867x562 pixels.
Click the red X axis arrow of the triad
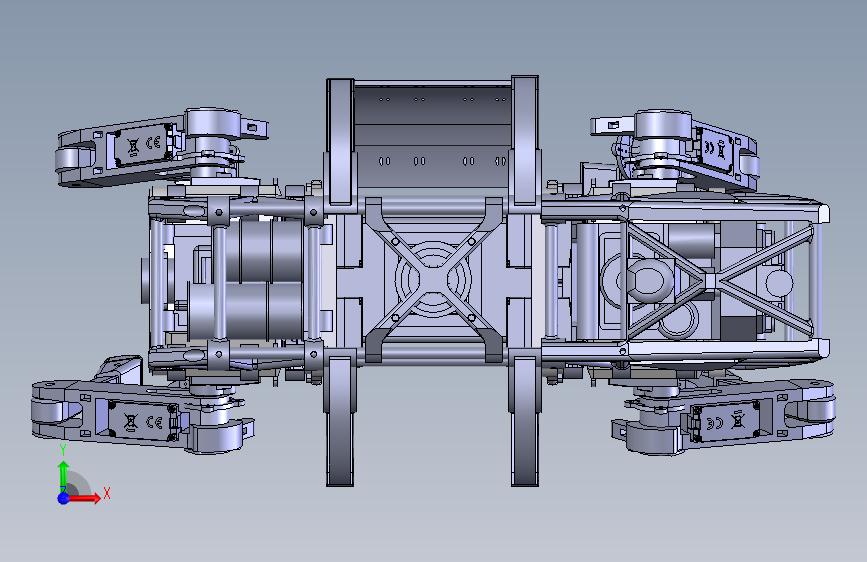tap(84, 498)
